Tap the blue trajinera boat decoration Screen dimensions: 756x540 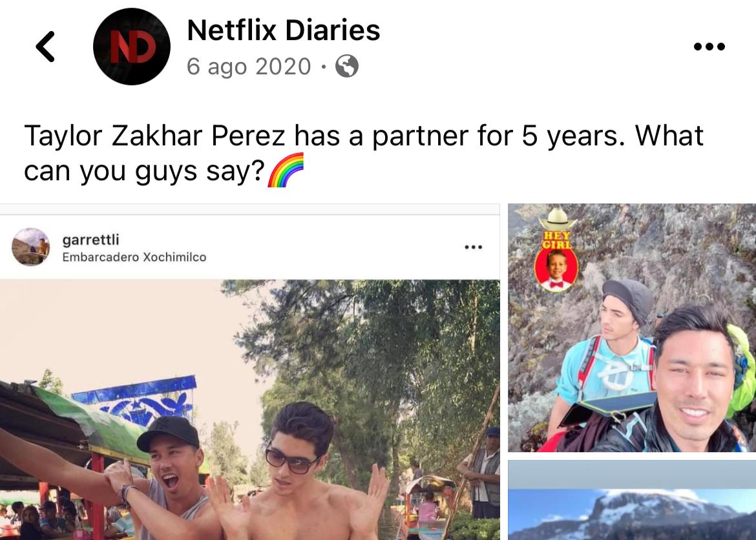click(140, 401)
